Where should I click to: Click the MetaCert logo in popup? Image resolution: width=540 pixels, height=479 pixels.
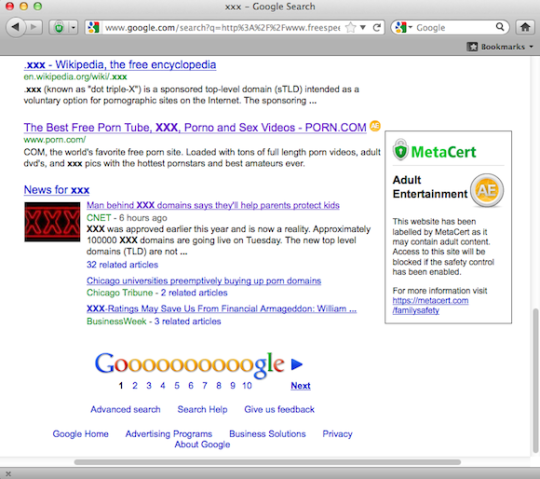(435, 151)
